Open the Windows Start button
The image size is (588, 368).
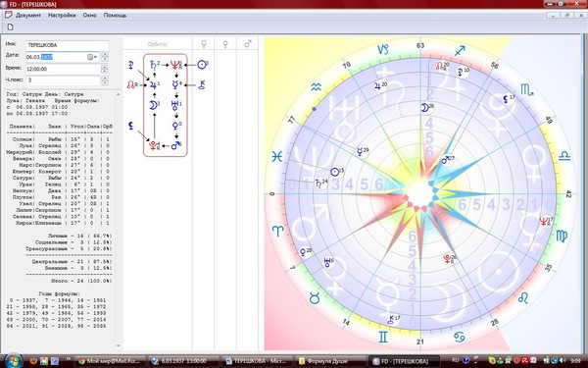pyautogui.click(x=14, y=360)
